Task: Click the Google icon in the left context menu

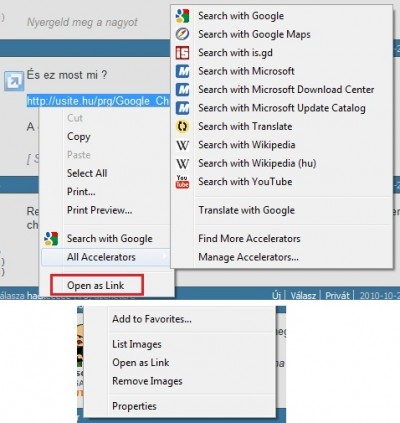Action: pyautogui.click(x=51, y=239)
